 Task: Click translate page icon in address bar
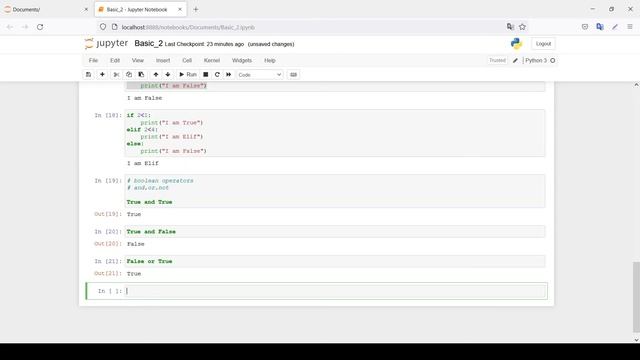(510, 27)
